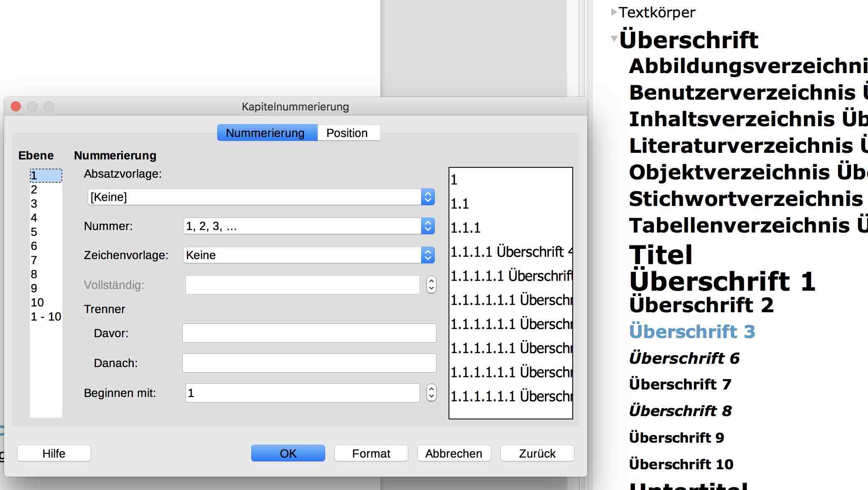Click the Zurück button
This screenshot has width=868, height=490.
tap(537, 453)
